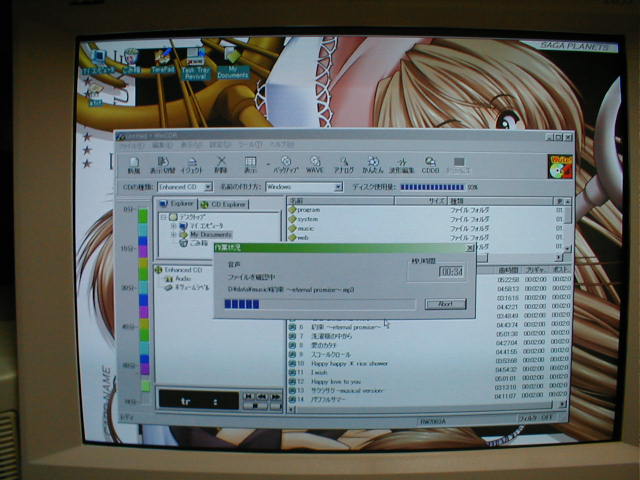This screenshot has width=640, height=480.
Task: Click the previous track playback button
Action: click(249, 396)
